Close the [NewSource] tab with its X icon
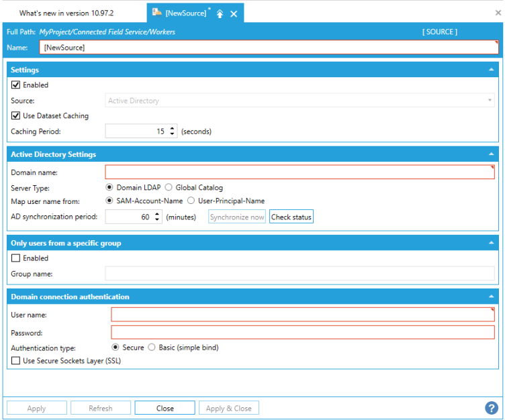 pyautogui.click(x=234, y=13)
